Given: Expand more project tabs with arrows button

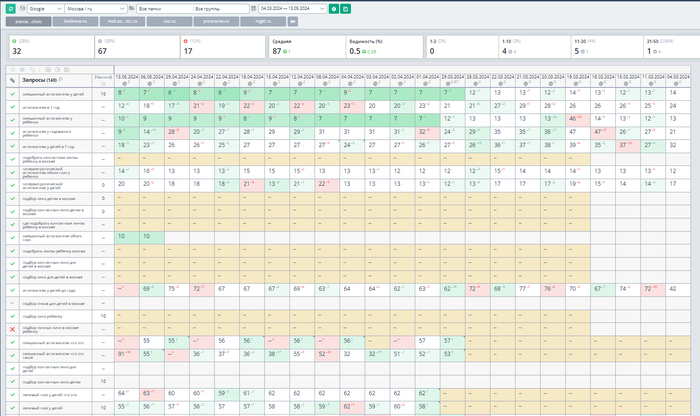Looking at the screenshot, I should point(292,21).
